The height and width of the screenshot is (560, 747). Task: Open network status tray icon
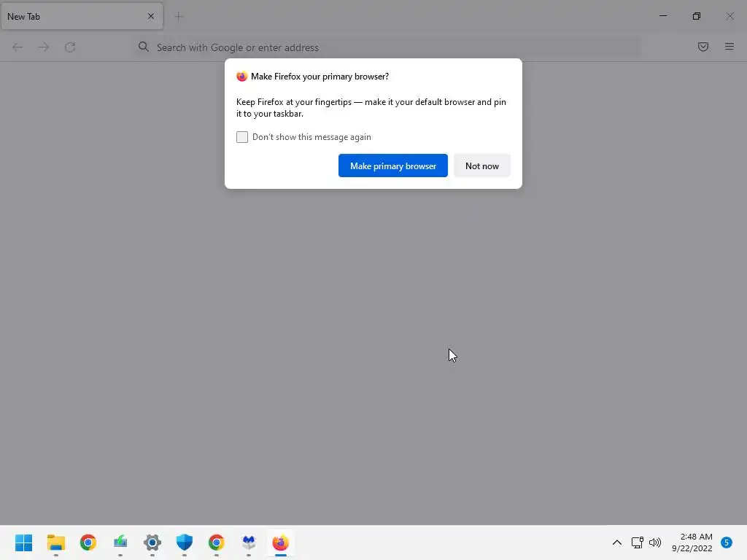[637, 542]
